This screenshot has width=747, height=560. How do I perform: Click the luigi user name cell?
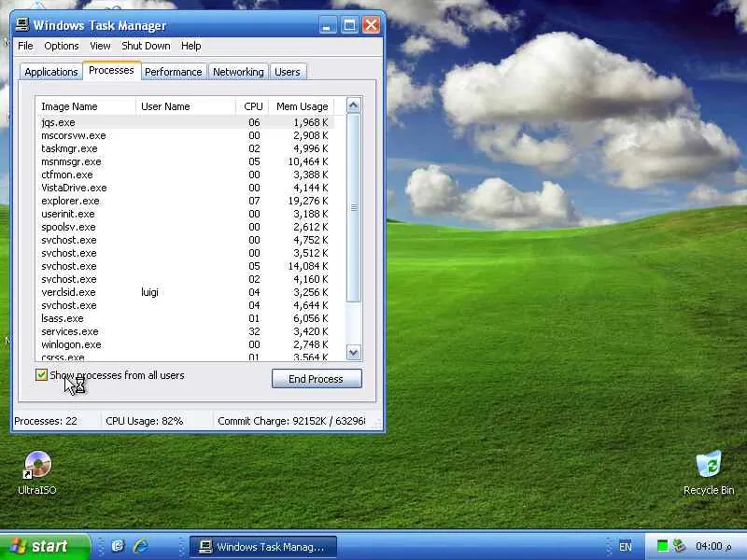pos(149,292)
